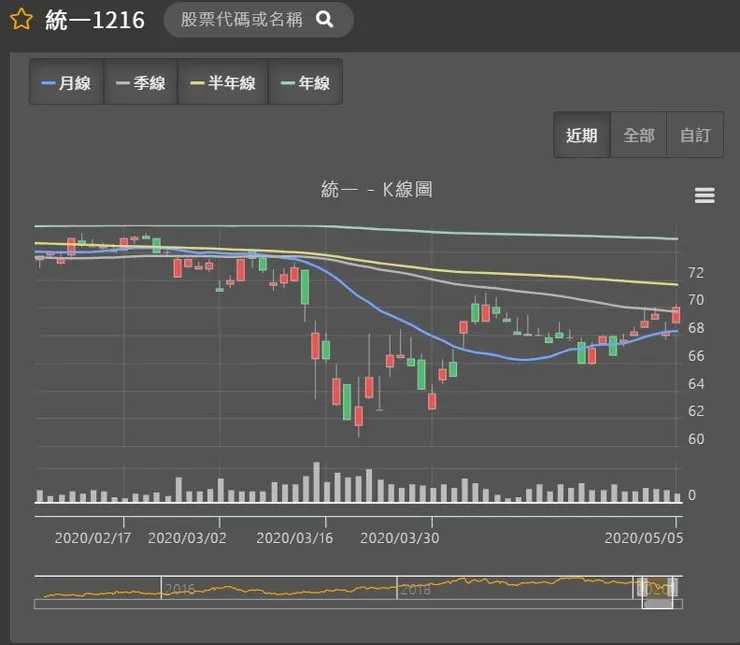This screenshot has height=645, width=740.
Task: Click the 2020/05/05 date axis label
Action: [x=644, y=538]
